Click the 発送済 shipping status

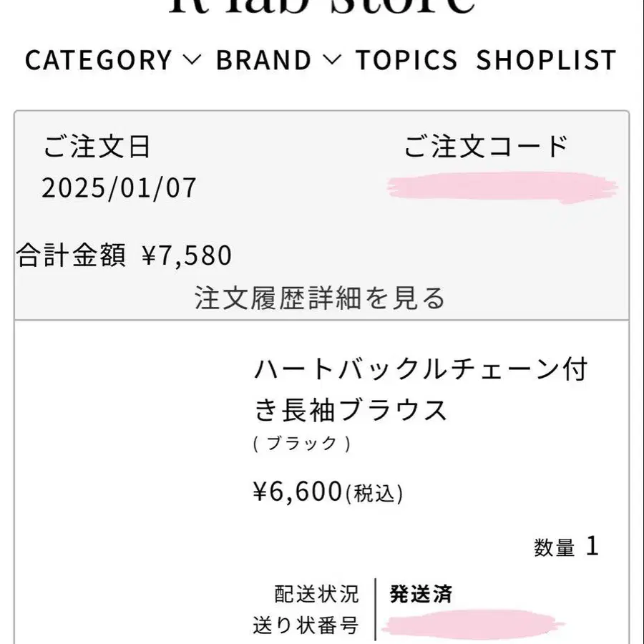point(421,593)
